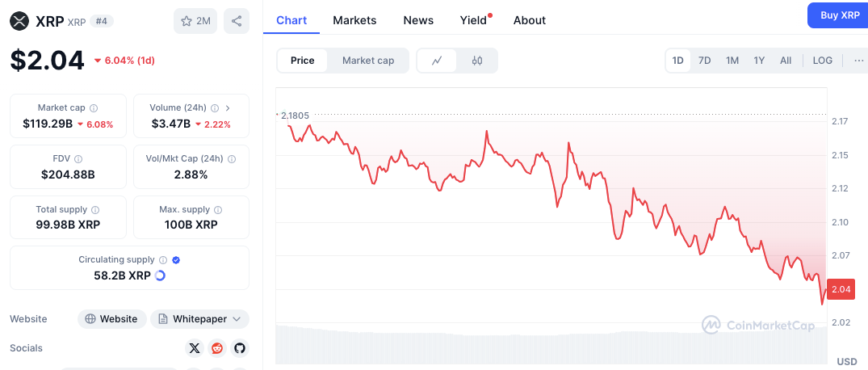Open the GitHub social icon
This screenshot has width=868, height=370.
pyautogui.click(x=240, y=348)
